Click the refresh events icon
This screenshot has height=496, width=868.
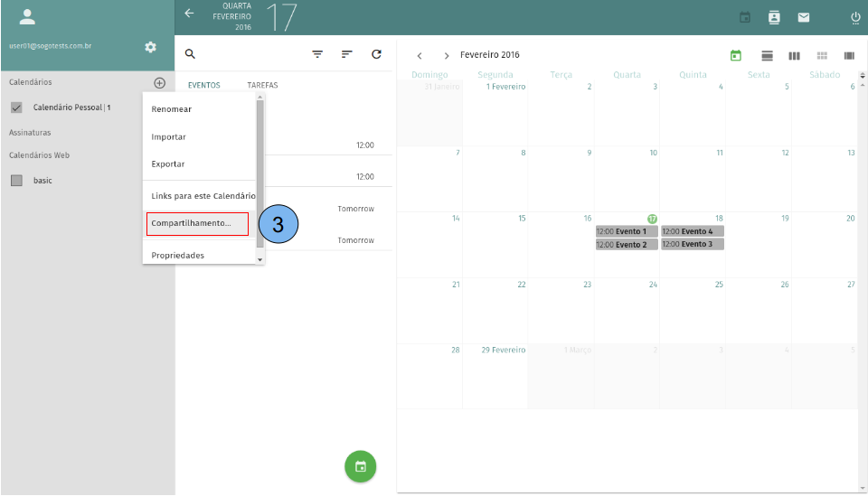point(376,54)
